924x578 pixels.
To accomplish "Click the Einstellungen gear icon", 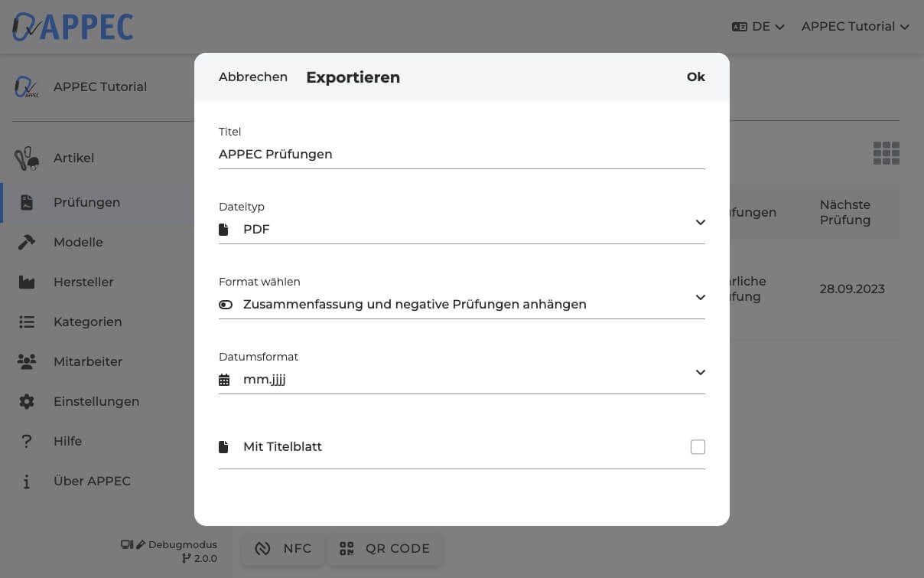I will coord(27,402).
